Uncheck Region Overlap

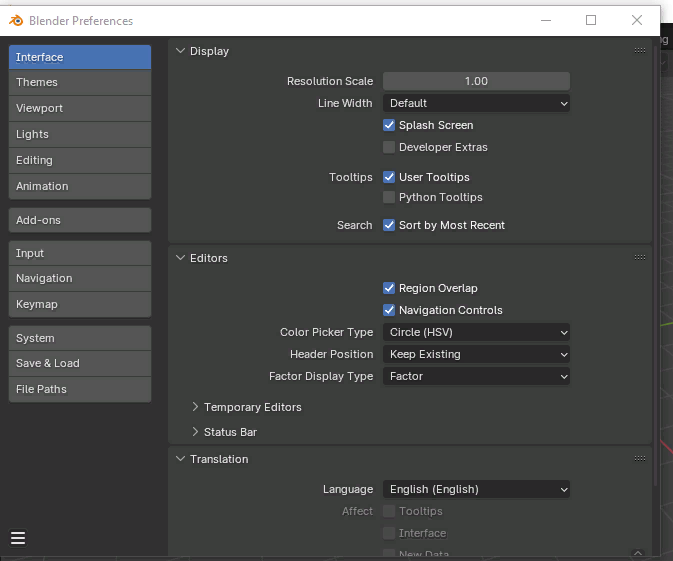pos(389,288)
